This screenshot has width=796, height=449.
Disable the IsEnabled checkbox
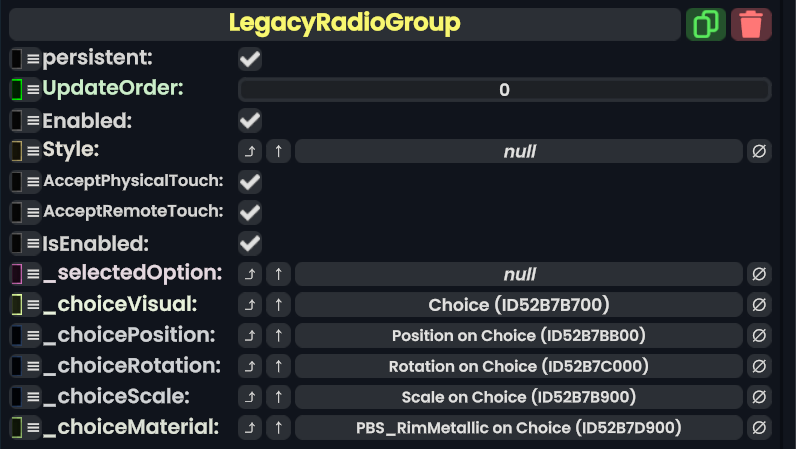[250, 243]
